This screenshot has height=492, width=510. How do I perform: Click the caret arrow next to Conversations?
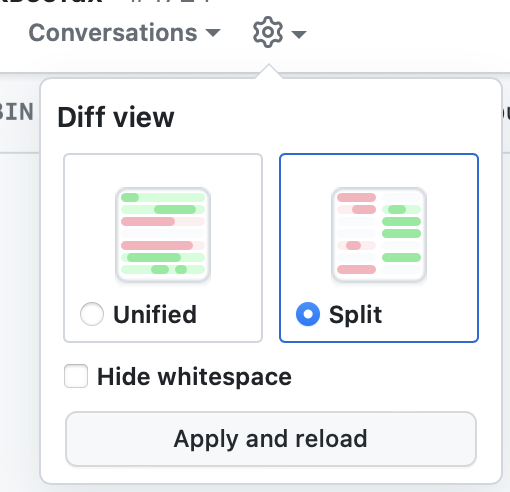click(x=213, y=33)
